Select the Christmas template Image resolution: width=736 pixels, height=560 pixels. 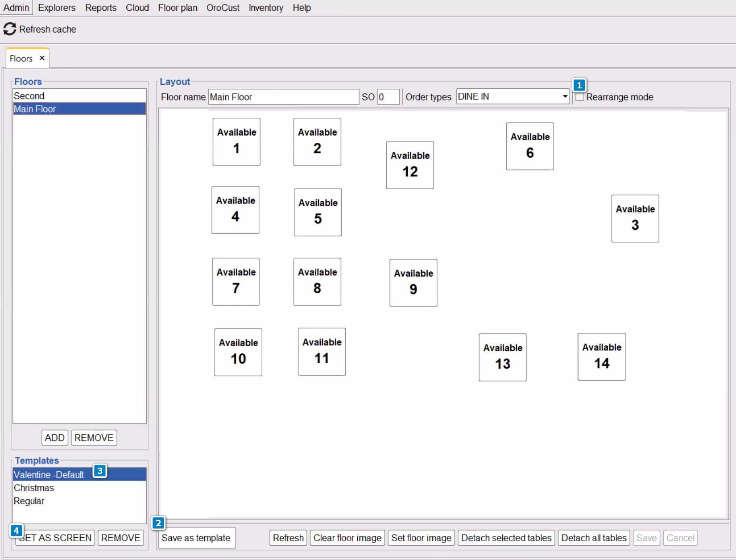(x=79, y=488)
